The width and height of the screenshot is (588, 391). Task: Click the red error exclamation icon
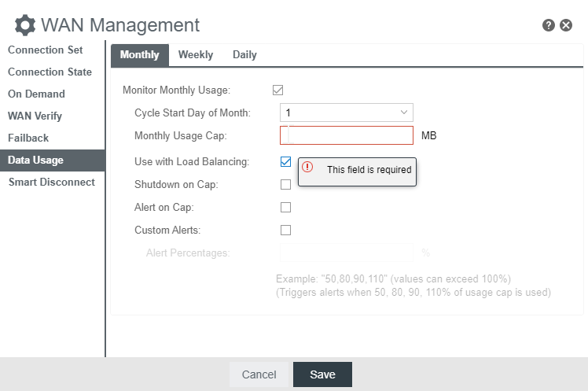coord(307,167)
